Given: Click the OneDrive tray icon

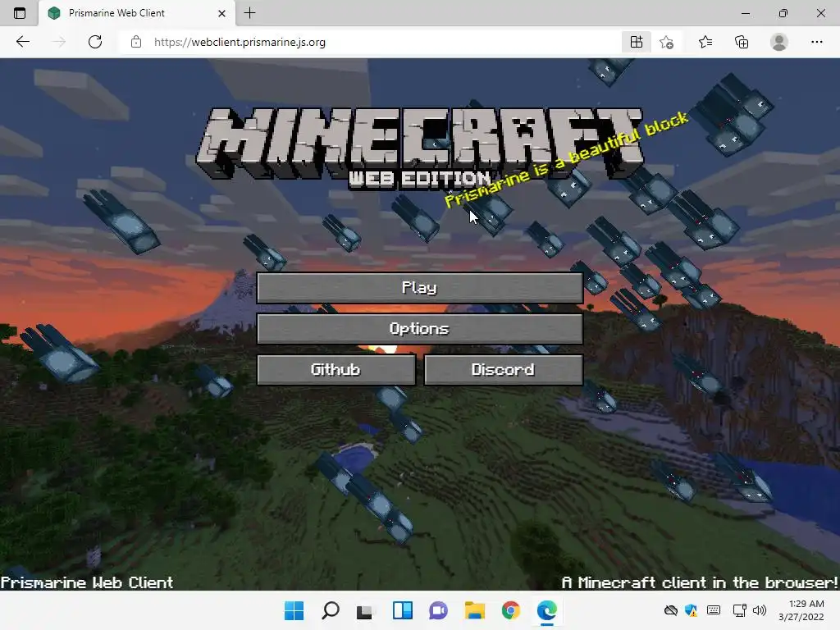Looking at the screenshot, I should 671,610.
